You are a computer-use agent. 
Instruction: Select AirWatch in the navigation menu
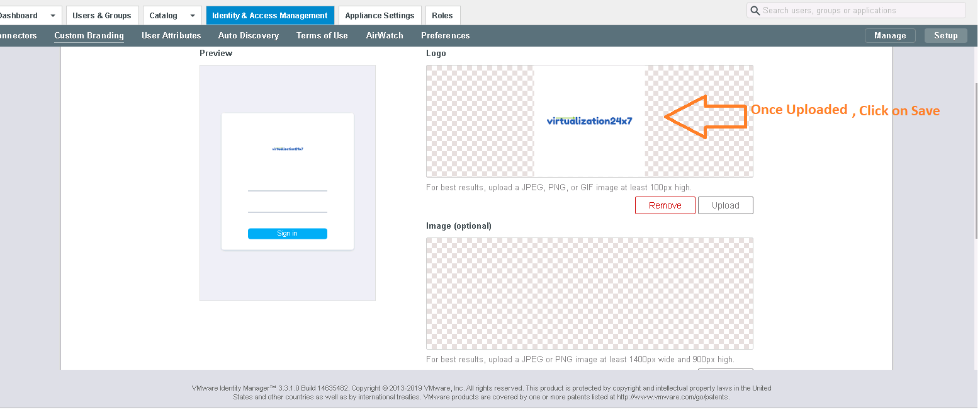coord(385,35)
